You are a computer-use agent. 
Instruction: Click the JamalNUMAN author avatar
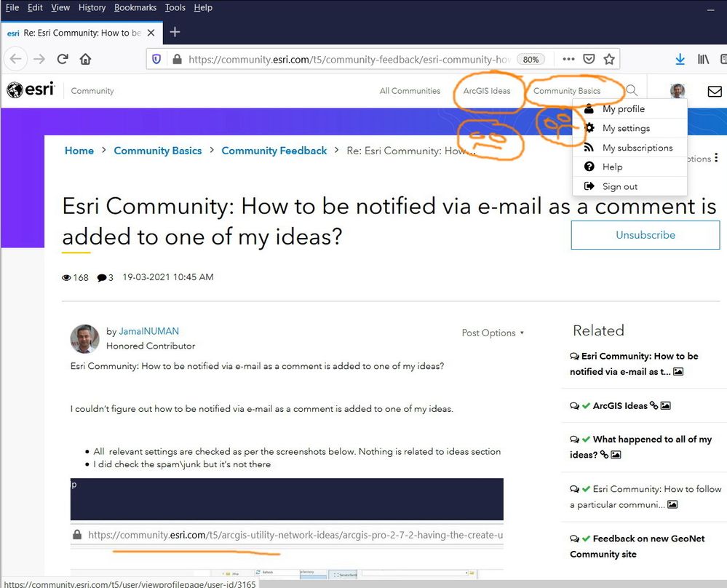tap(84, 338)
